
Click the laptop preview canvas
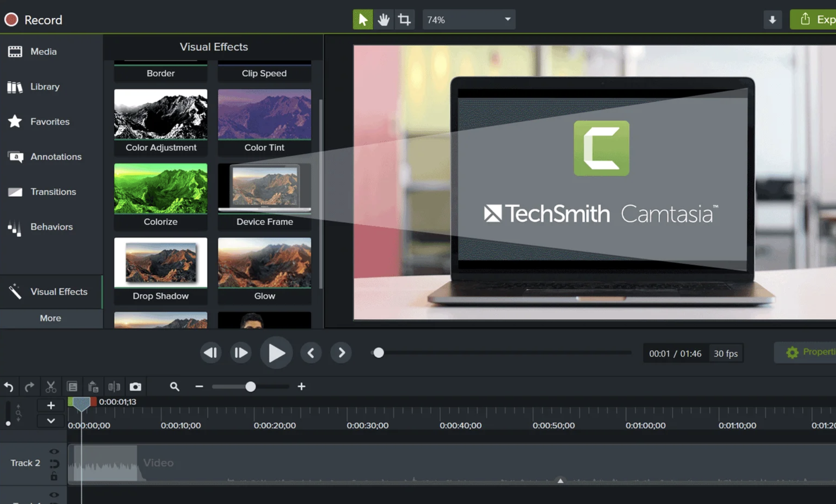click(x=594, y=182)
